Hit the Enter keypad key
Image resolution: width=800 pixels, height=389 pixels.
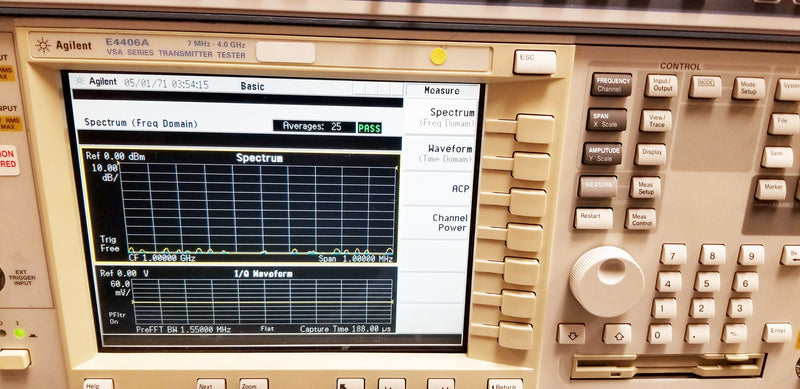tap(777, 333)
